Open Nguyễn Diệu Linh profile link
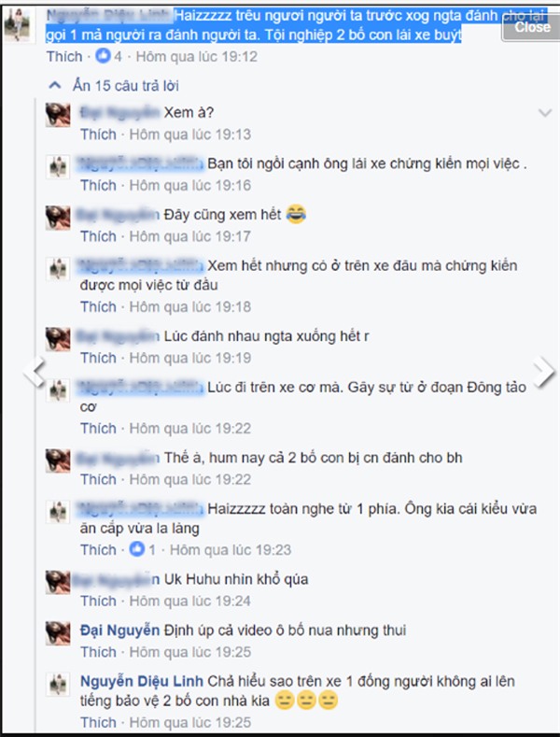Screen dimensions: 560x737 (x=142, y=681)
